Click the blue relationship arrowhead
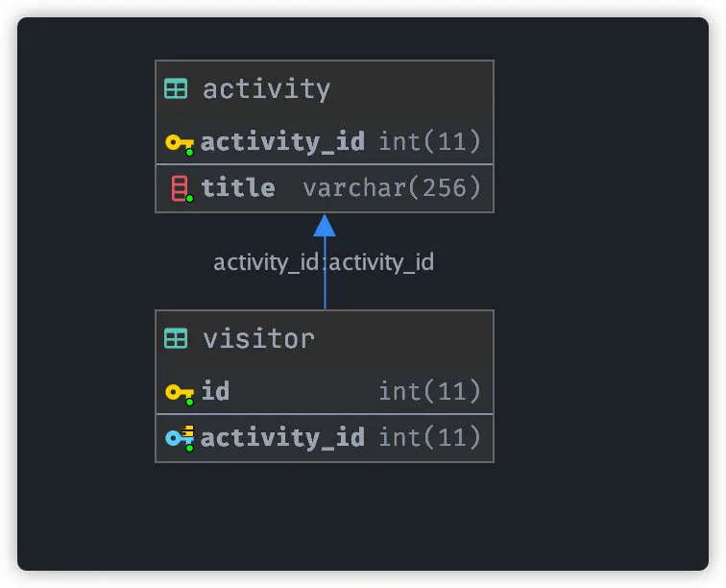 pos(325,226)
